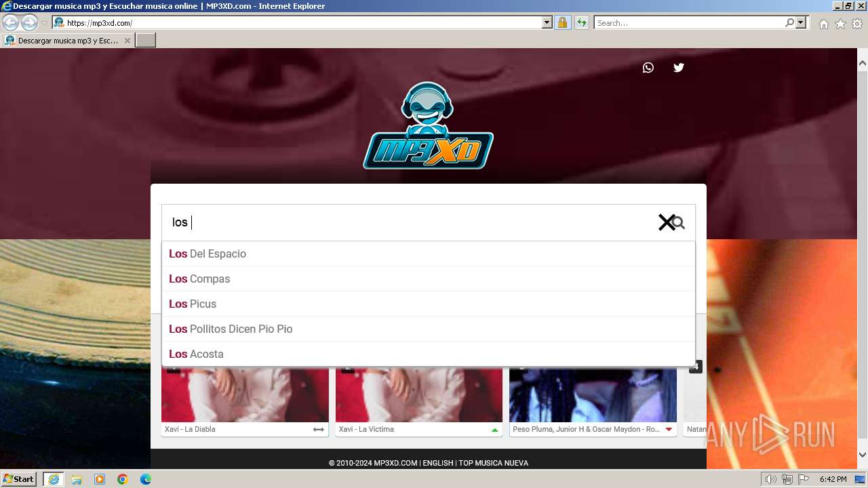The image size is (868, 488).
Task: Open the Action Center flag icon
Action: coord(804,479)
